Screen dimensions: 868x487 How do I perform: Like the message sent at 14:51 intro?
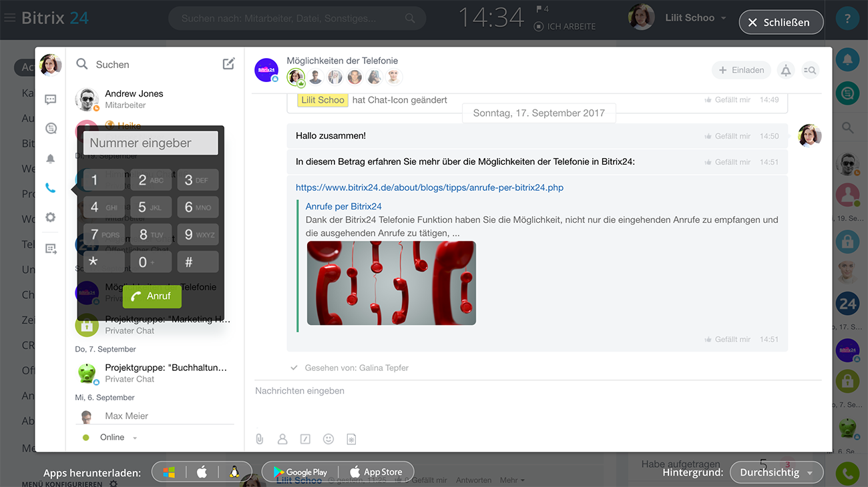click(727, 162)
